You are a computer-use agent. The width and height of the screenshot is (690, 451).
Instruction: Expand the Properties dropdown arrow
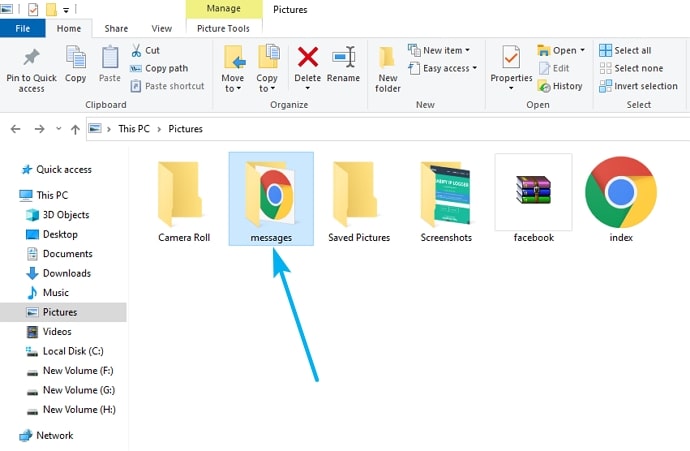(x=511, y=88)
